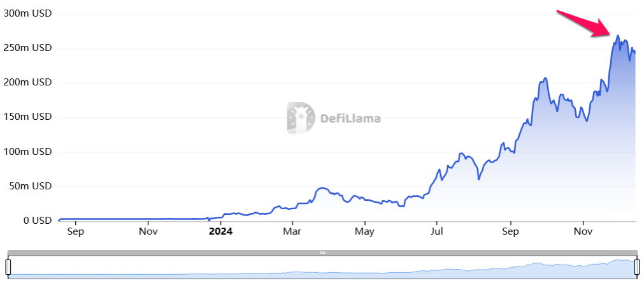The width and height of the screenshot is (644, 285).
Task: Click the grip on gray range bar
Action: pyautogui.click(x=322, y=252)
